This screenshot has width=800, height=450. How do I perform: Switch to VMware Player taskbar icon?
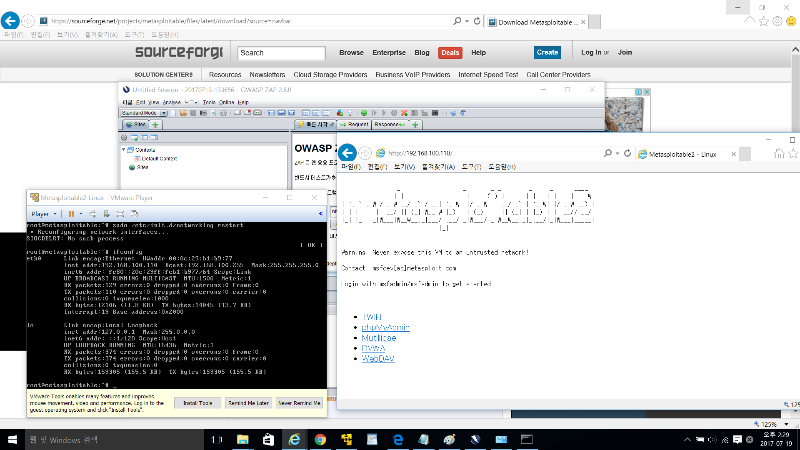[x=346, y=439]
